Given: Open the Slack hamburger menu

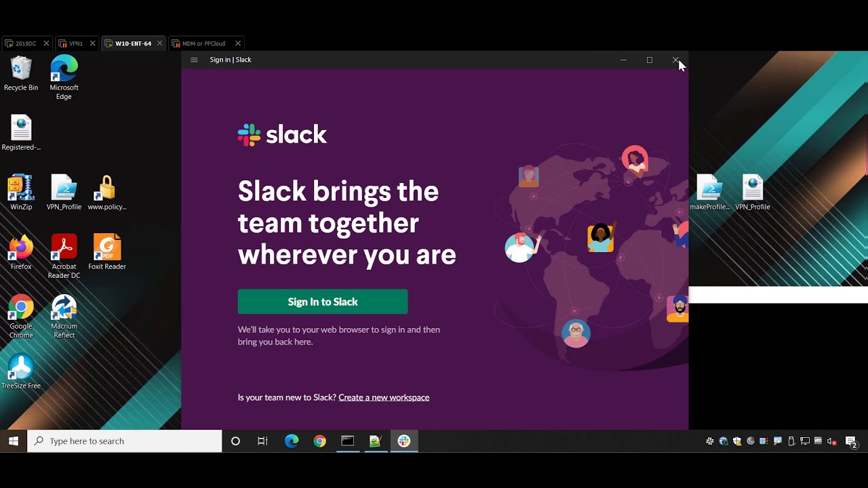Looking at the screenshot, I should click(x=194, y=60).
